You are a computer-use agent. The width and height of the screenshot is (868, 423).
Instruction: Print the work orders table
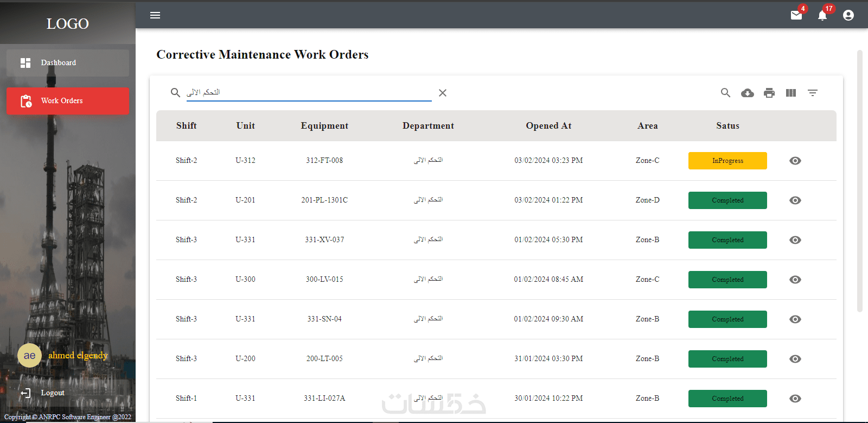[769, 93]
